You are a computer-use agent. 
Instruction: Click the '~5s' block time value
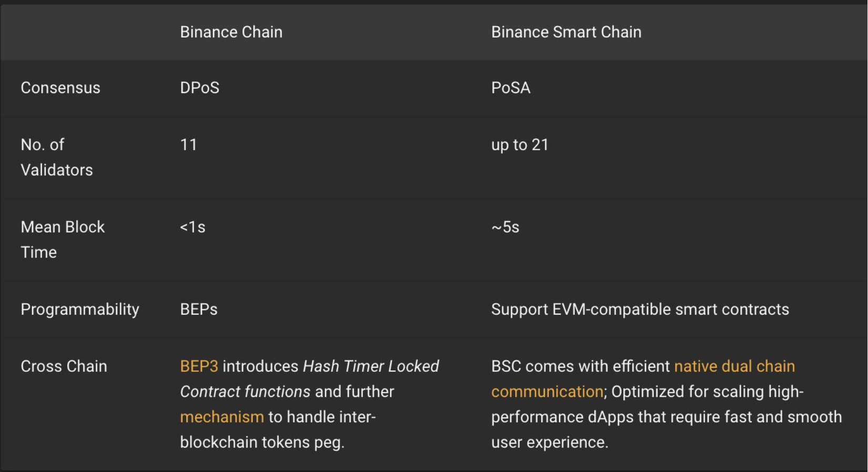click(505, 227)
